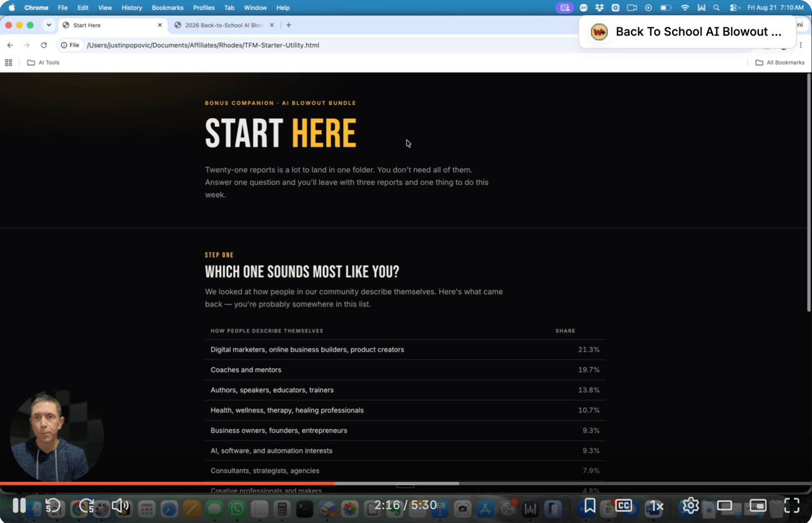Open the View menu

click(105, 7)
